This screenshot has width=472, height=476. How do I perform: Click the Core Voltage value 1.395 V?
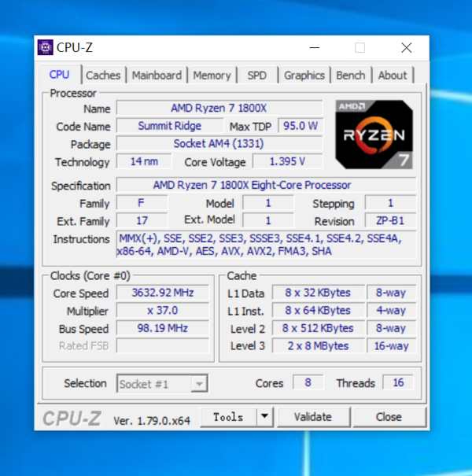click(287, 161)
